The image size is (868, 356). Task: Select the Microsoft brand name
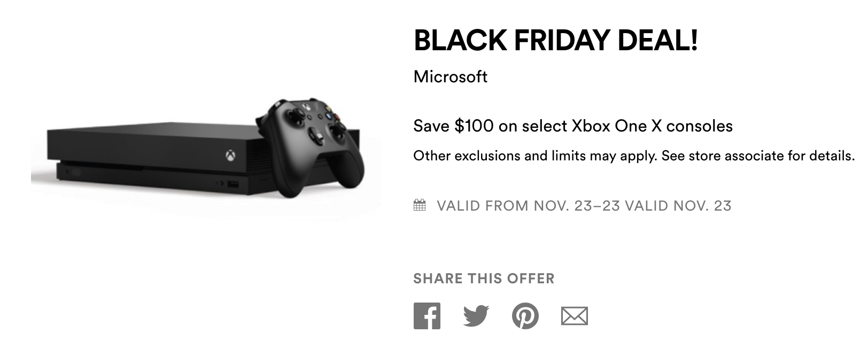[x=450, y=77]
